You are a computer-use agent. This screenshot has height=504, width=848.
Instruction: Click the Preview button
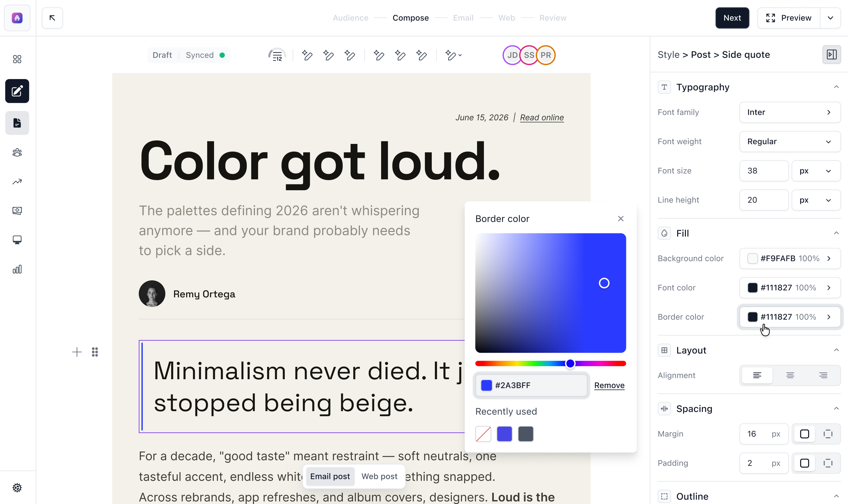[789, 18]
